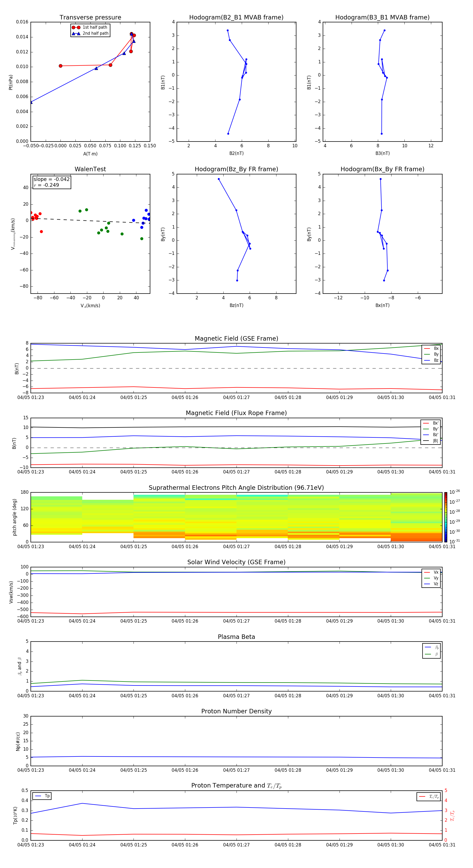Click the Vz legend entry
This screenshot has width=473, height=868.
coord(431,584)
